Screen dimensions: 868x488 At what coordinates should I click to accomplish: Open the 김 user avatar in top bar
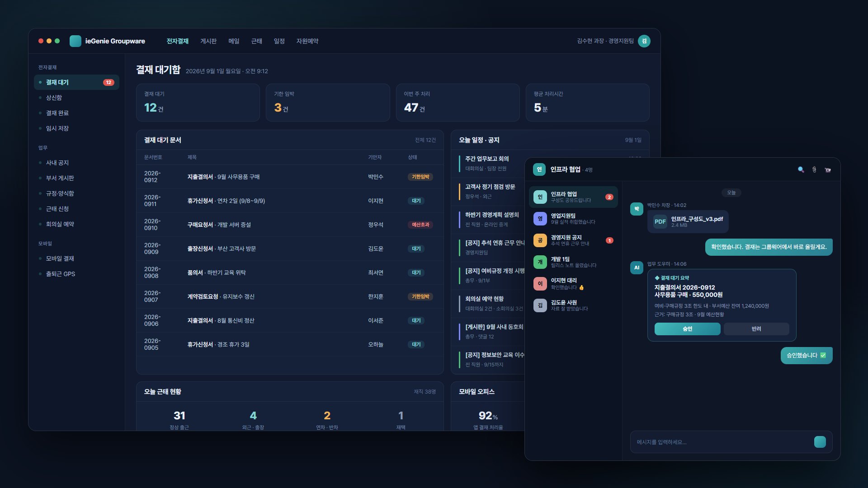644,41
